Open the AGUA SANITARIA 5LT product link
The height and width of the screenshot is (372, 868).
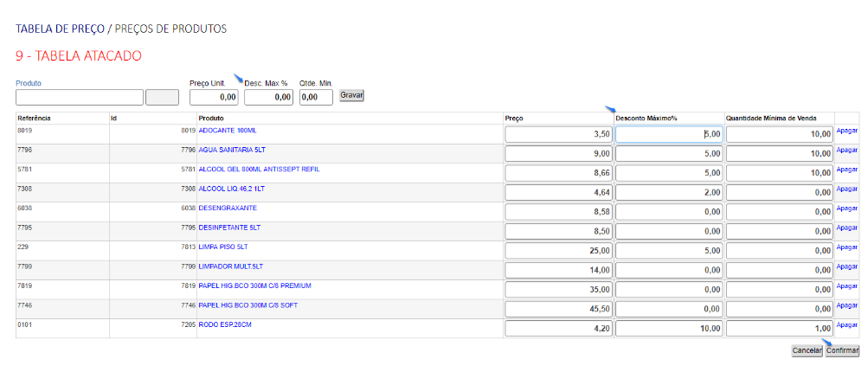234,150
